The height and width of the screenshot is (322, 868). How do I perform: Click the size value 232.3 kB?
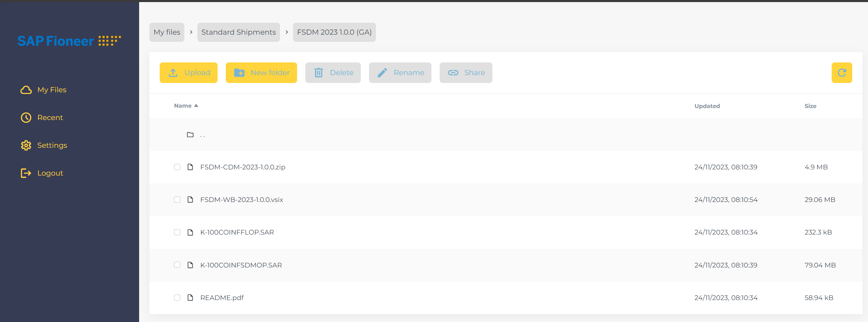818,232
